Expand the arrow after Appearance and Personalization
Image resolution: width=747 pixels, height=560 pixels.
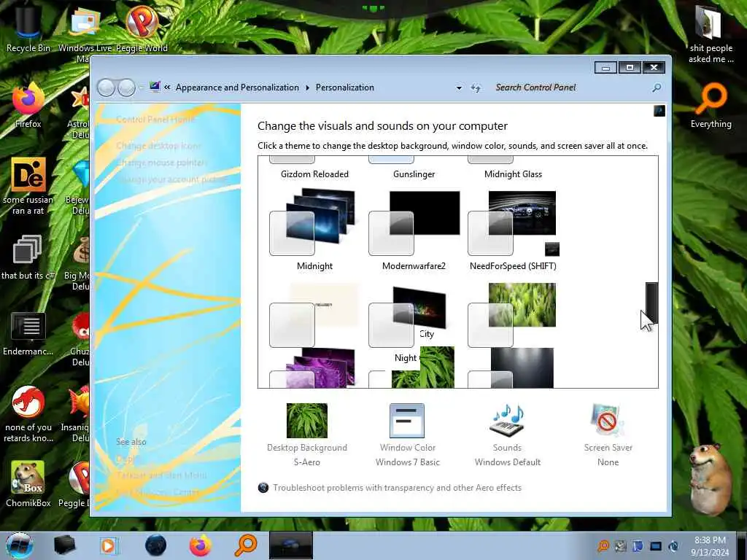coord(307,87)
